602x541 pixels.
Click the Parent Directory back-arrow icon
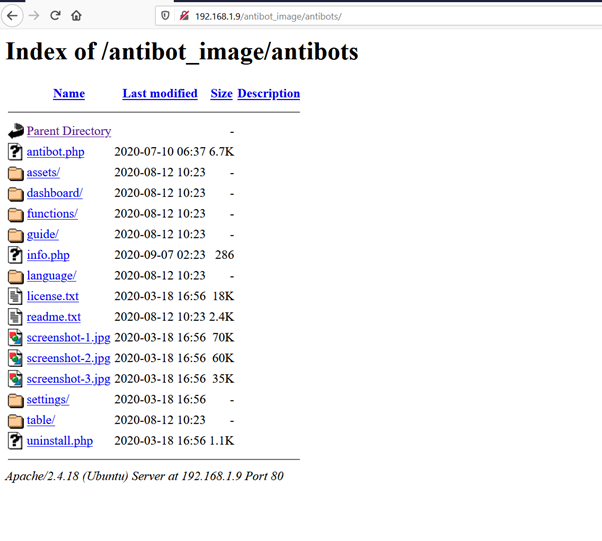tap(15, 131)
